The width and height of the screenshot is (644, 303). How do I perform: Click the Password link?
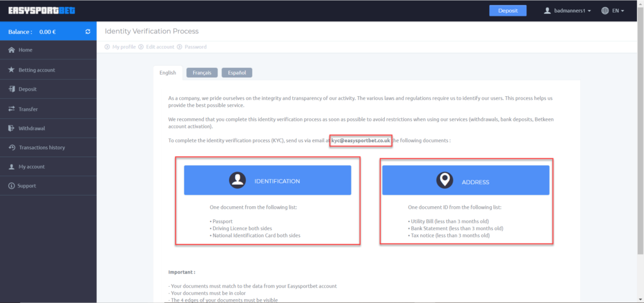tap(196, 47)
